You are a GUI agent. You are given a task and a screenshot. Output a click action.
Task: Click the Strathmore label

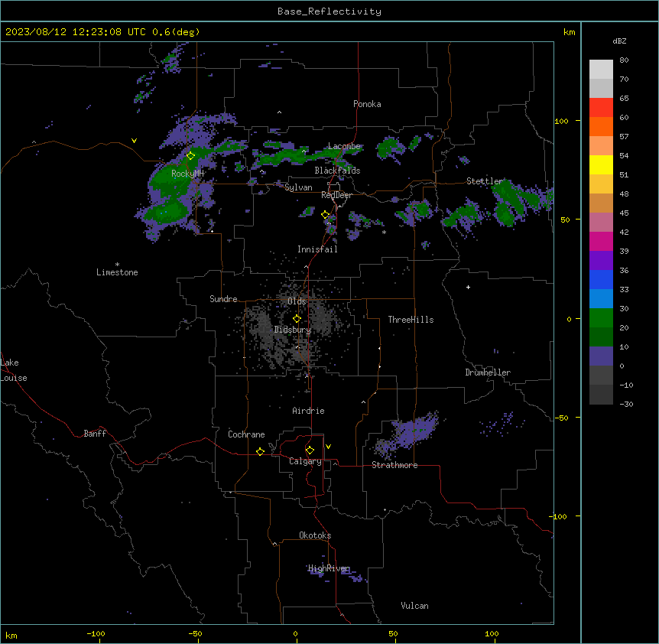(394, 465)
